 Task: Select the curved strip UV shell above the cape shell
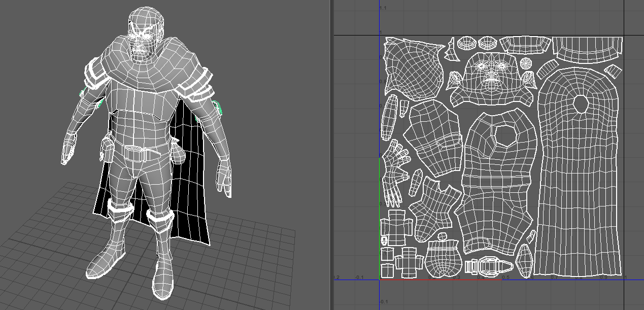[587, 49]
